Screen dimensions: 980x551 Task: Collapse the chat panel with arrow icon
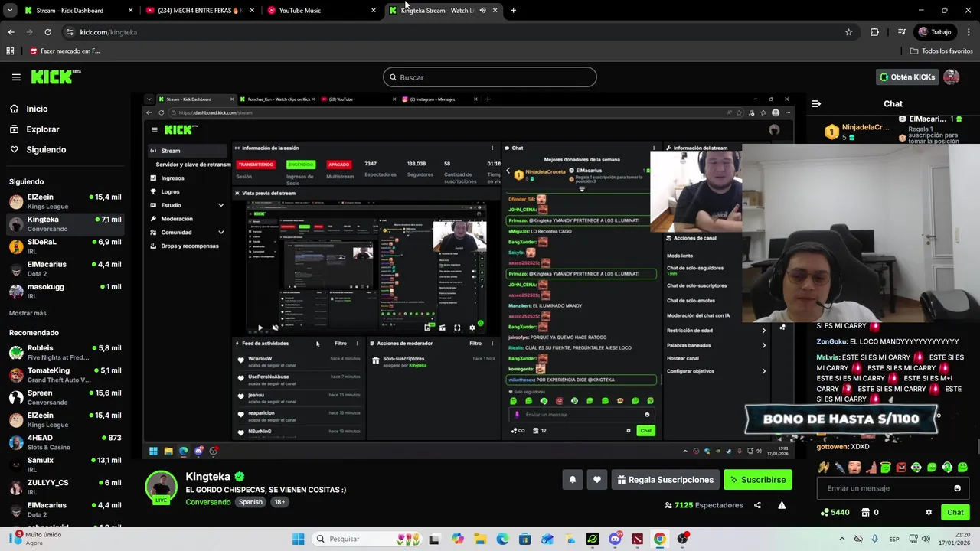pos(816,103)
